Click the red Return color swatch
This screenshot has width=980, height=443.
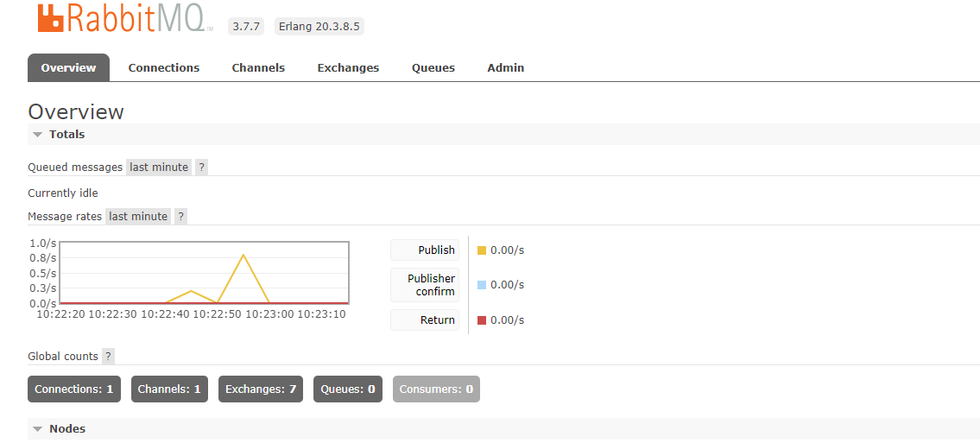tap(481, 320)
